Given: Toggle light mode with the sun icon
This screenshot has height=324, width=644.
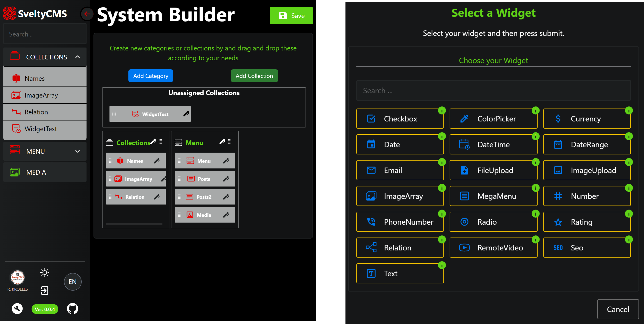Looking at the screenshot, I should tap(45, 273).
